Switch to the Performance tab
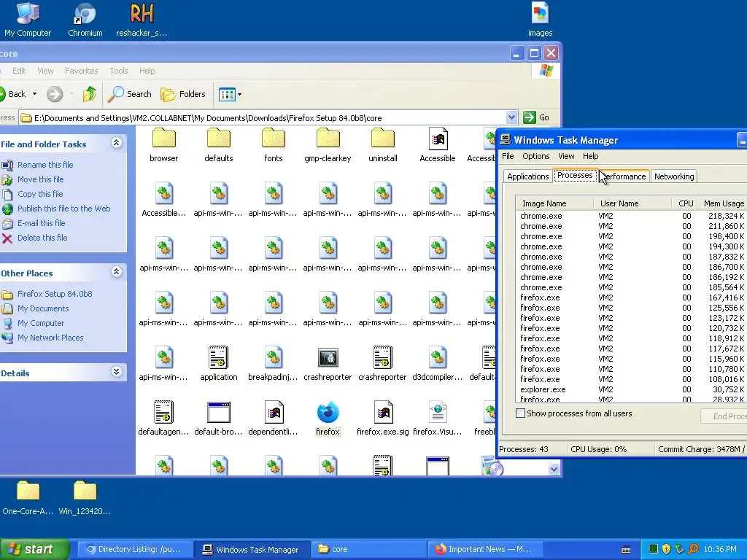 click(x=625, y=176)
